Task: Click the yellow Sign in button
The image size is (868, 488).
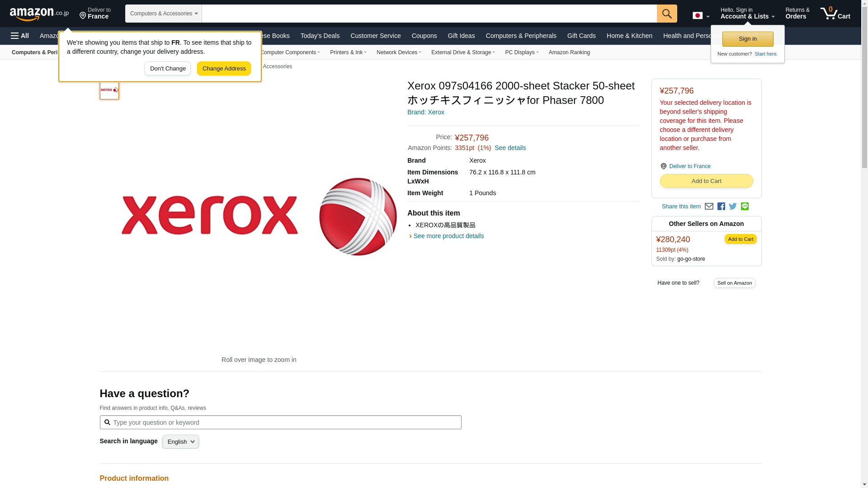Action: tap(747, 39)
